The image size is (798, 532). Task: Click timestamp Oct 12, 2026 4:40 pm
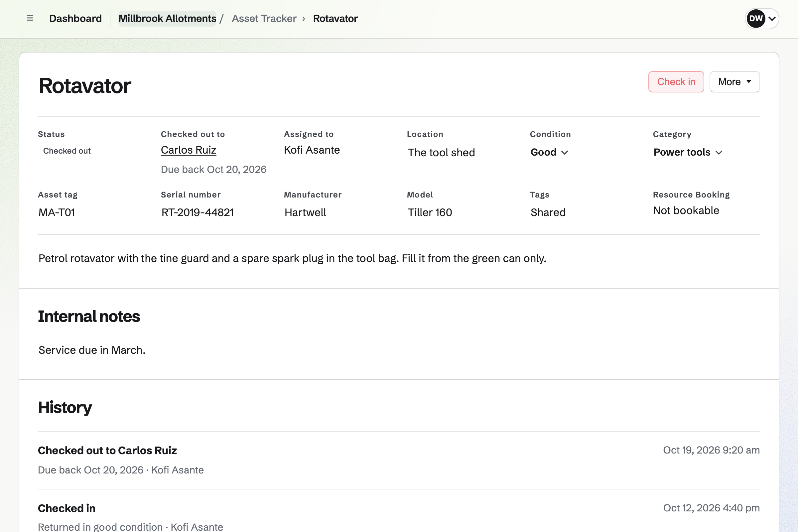(x=712, y=508)
